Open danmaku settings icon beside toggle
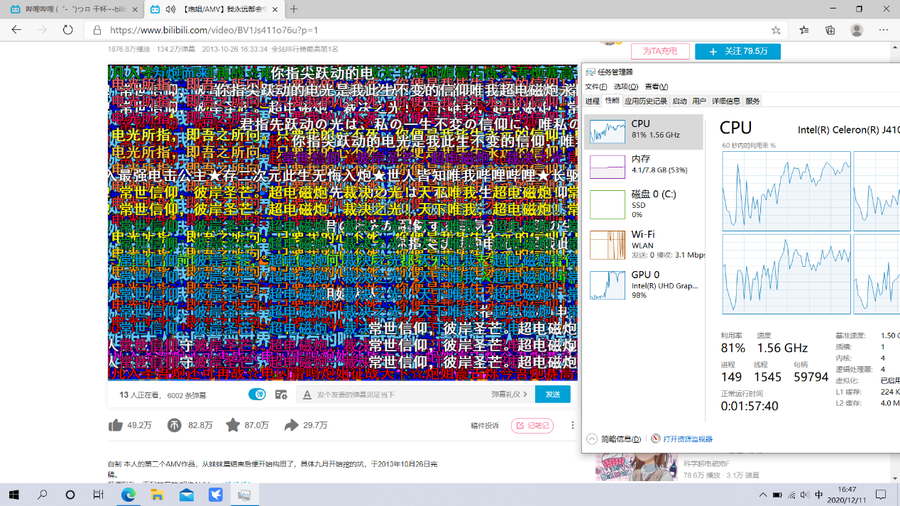 (281, 395)
